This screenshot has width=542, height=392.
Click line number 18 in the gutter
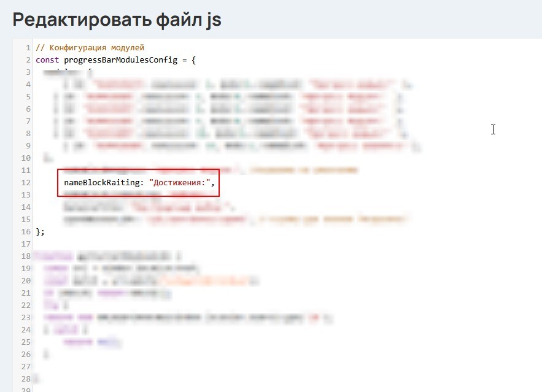(26, 256)
